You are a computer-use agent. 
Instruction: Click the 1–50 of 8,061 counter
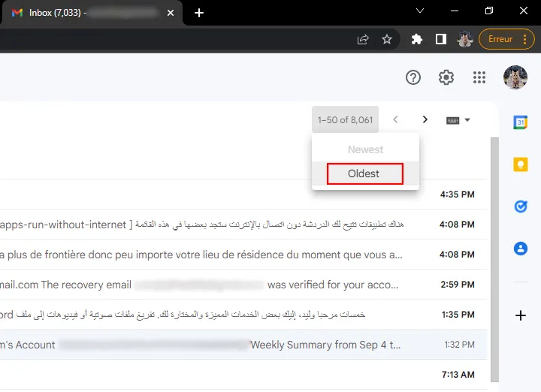point(345,119)
